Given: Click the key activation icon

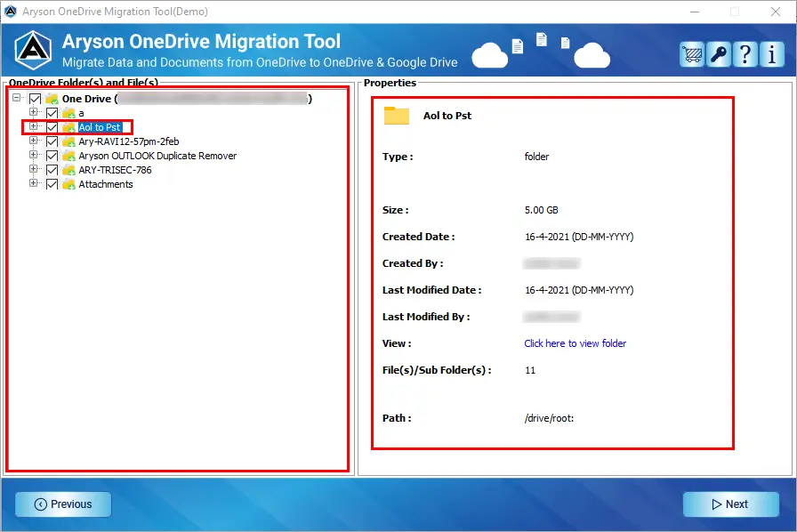Looking at the screenshot, I should coord(718,54).
